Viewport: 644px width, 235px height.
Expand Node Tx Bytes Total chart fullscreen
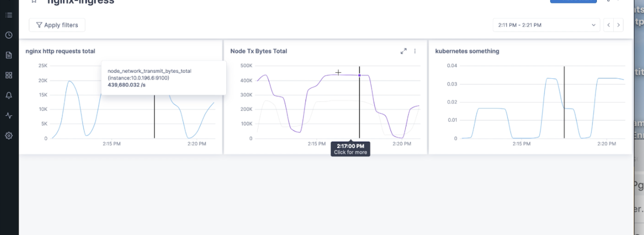[x=404, y=51]
